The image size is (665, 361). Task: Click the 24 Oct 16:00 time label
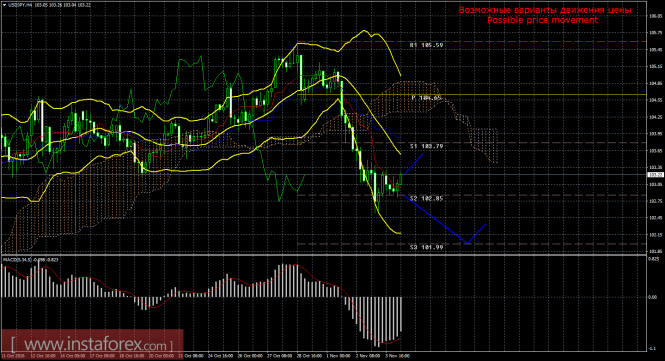click(221, 356)
